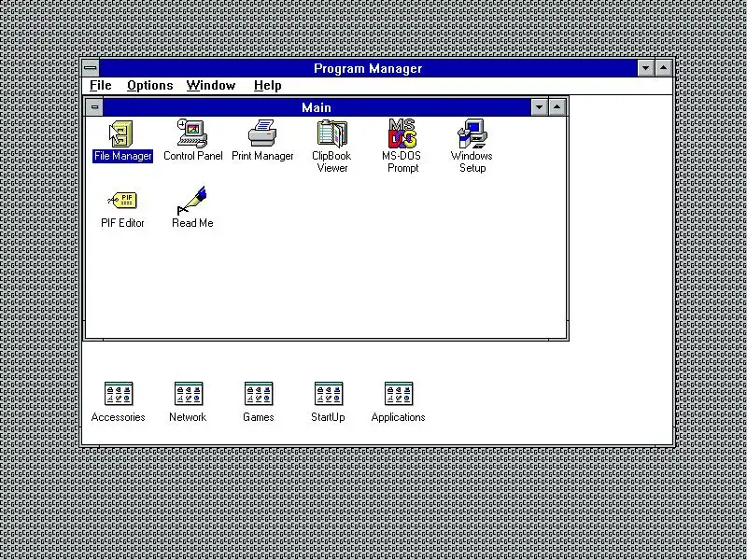This screenshot has height=560, width=747.
Task: Click the Print Manager label text
Action: pos(262,156)
